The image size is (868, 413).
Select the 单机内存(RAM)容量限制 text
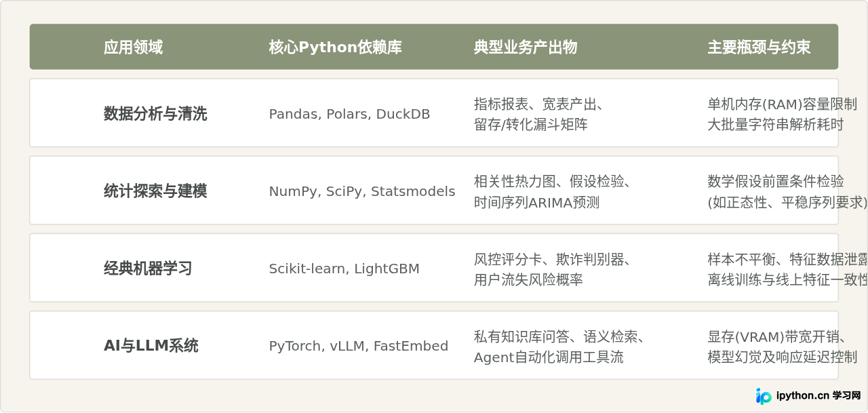point(782,104)
